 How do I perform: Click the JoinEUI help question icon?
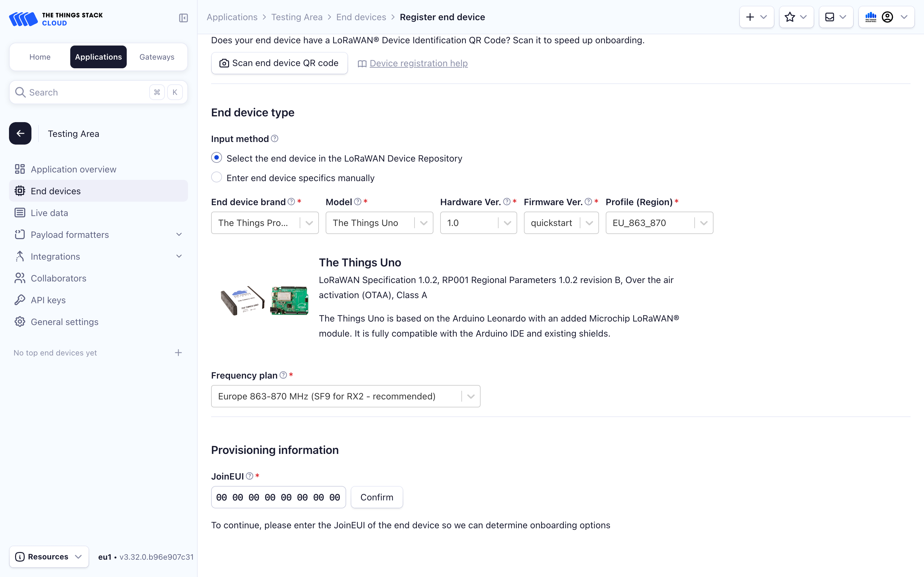coord(249,476)
